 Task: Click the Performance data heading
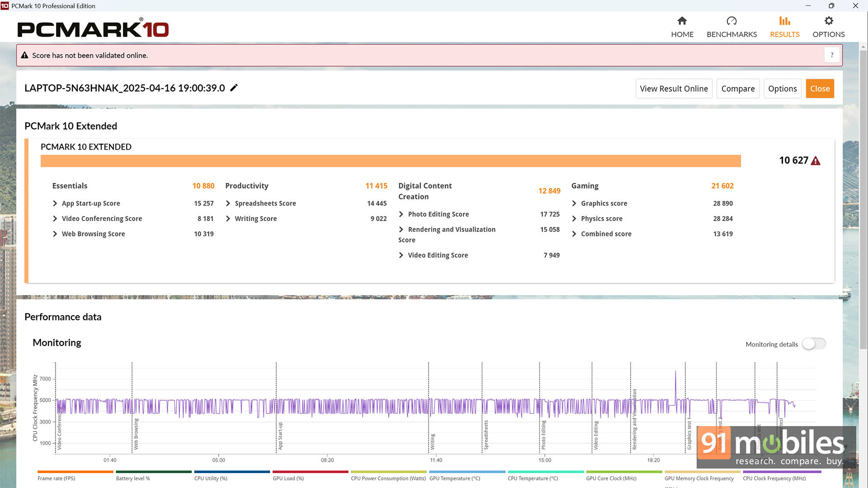(63, 317)
